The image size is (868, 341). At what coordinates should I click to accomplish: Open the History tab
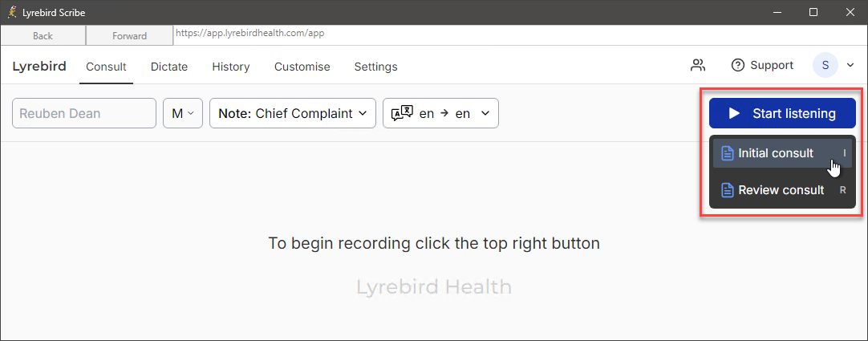(231, 67)
